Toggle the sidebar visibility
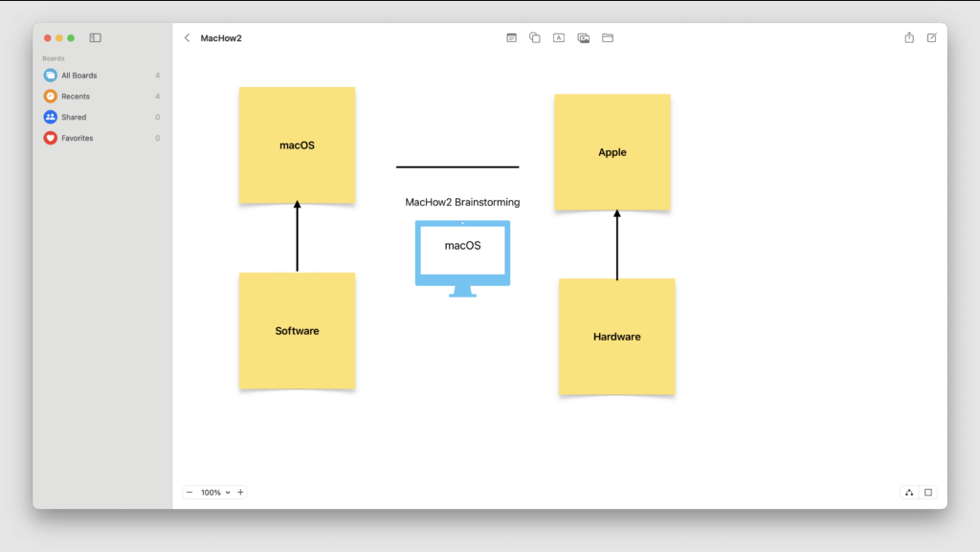 (x=96, y=38)
